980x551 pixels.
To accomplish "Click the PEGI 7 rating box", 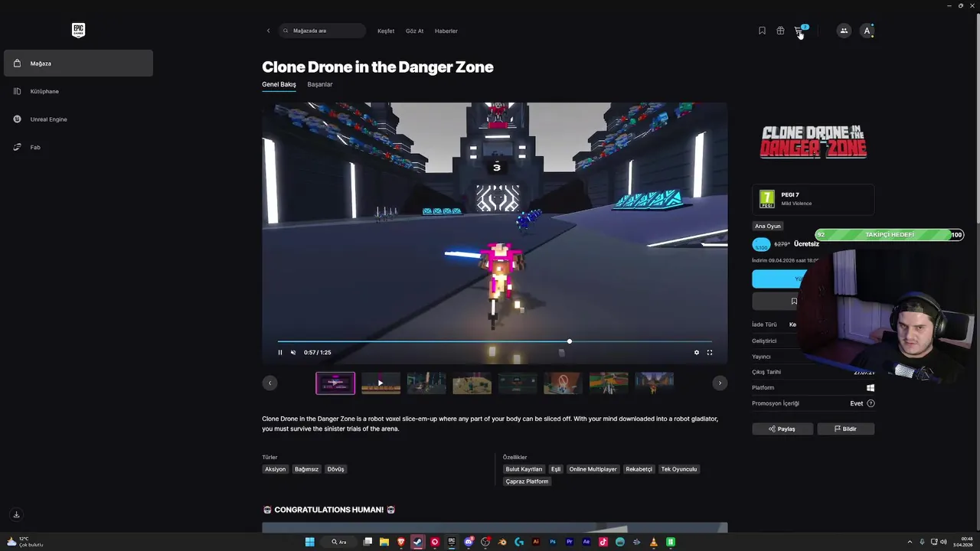I will 813,199.
